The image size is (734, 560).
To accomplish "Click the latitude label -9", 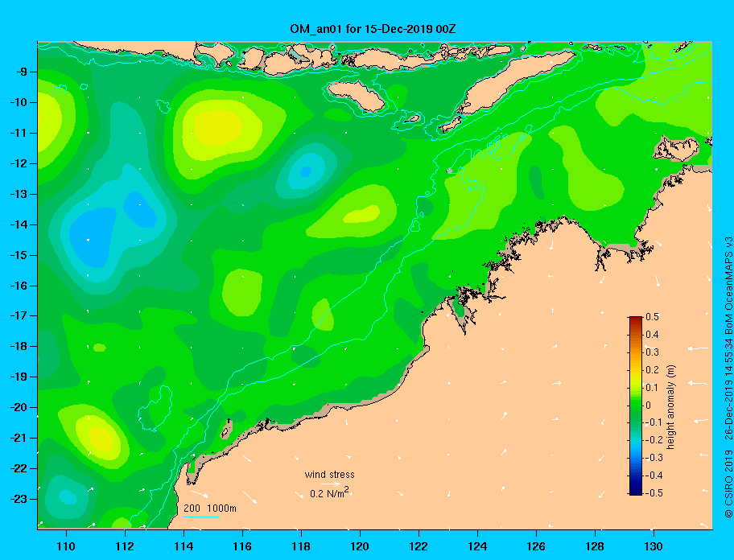I will 22,72.
